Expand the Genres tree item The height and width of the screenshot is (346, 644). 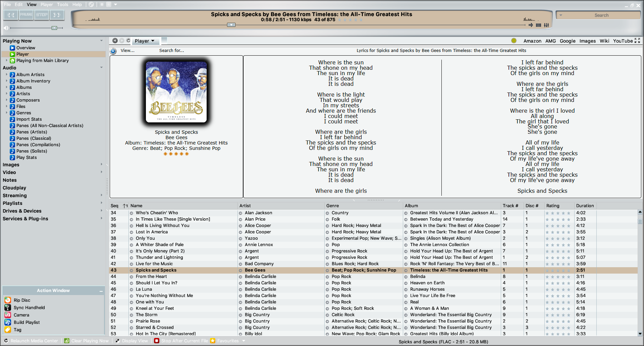pyautogui.click(x=6, y=113)
